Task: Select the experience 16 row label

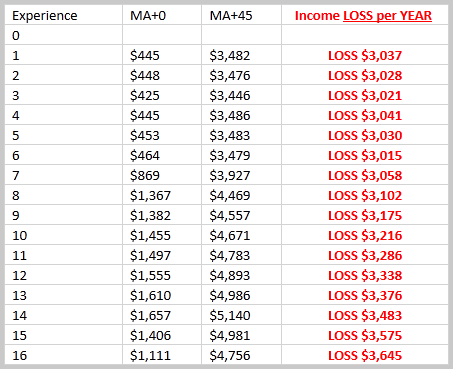Action: tap(64, 355)
